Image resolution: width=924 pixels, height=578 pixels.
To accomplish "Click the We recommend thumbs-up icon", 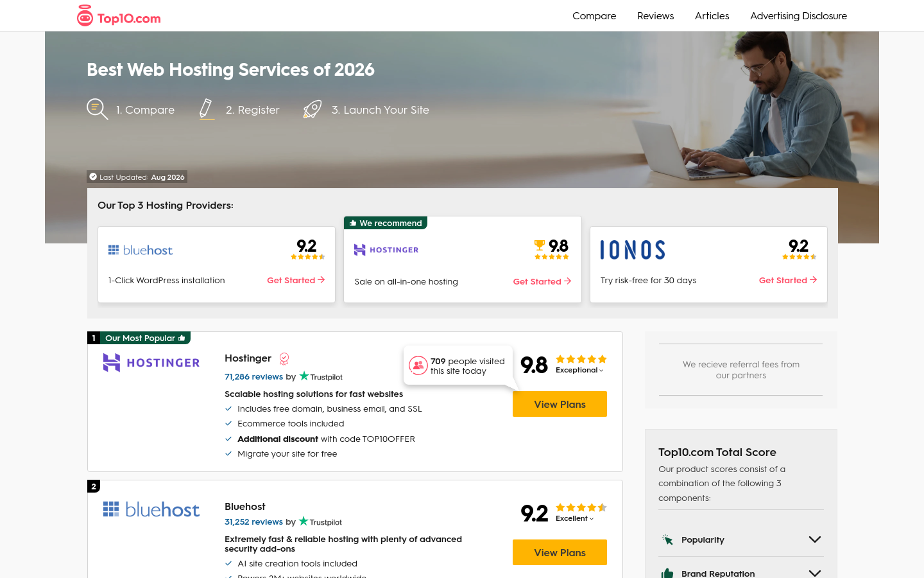I will pyautogui.click(x=353, y=223).
